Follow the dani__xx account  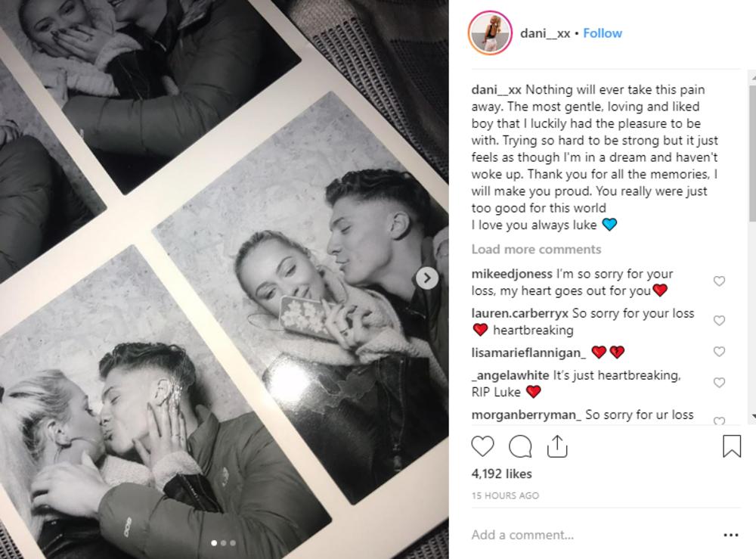click(x=603, y=33)
